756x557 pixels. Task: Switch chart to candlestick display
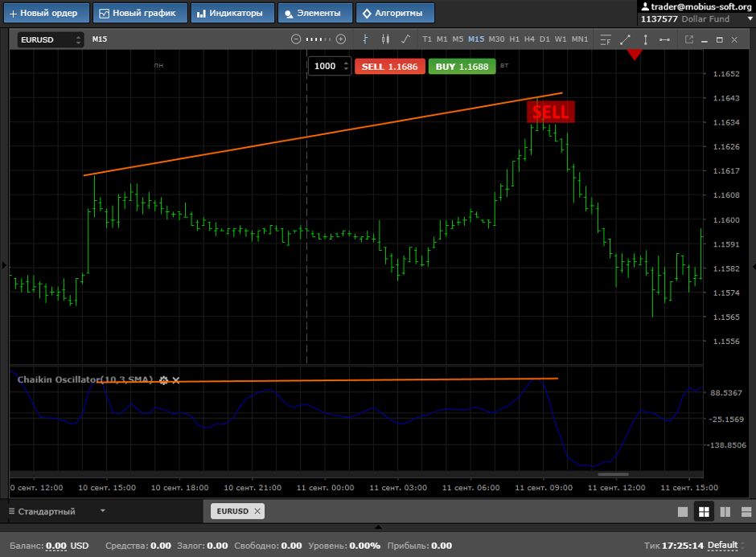coord(385,39)
